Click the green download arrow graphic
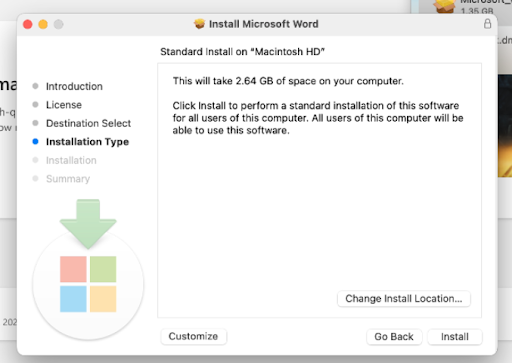Screen dimensions: 512x363 pyautogui.click(x=88, y=224)
